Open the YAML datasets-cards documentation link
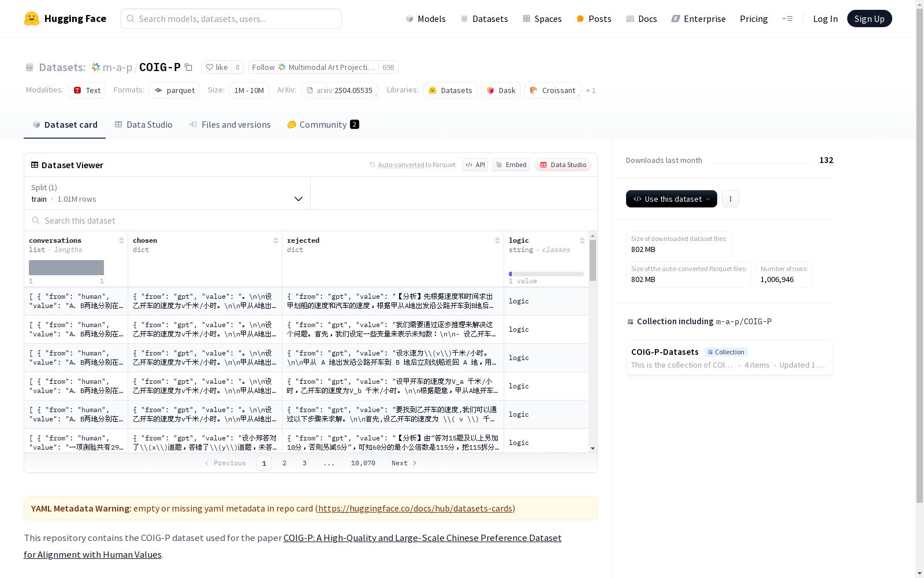Viewport: 924px width, 578px height. tap(415, 509)
